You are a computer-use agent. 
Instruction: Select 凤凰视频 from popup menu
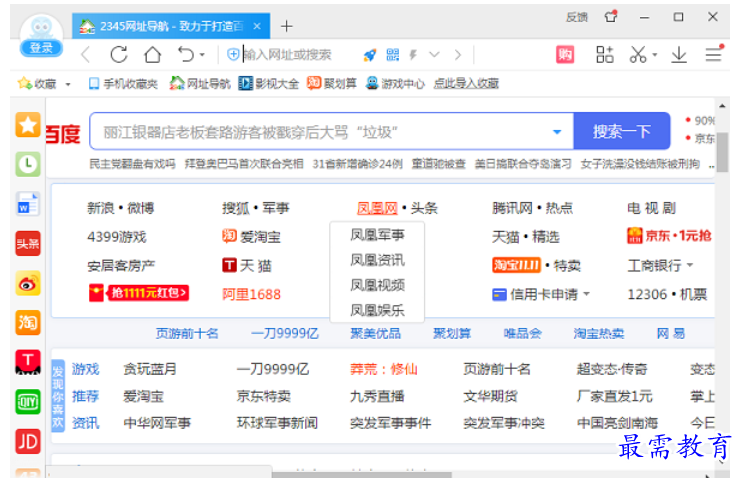click(x=377, y=285)
